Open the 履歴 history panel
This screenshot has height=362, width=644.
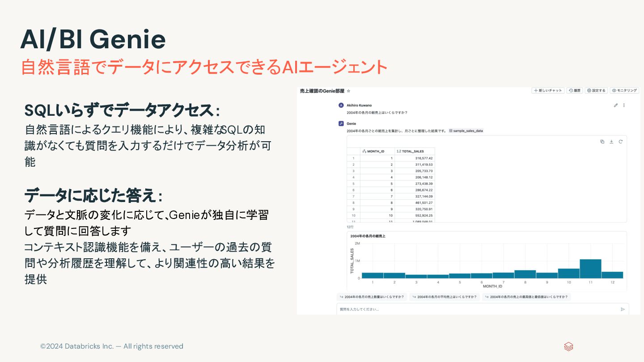(575, 90)
